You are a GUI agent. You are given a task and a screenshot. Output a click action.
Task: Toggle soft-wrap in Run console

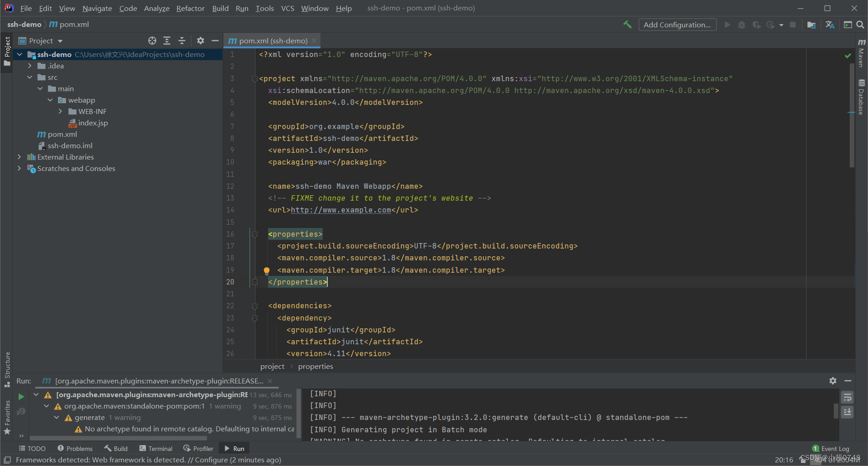point(847,398)
